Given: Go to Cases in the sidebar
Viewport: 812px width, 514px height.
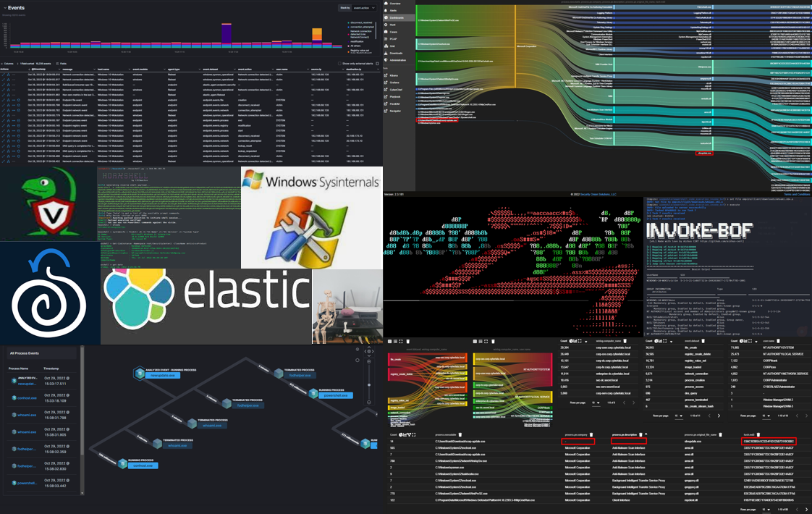Looking at the screenshot, I should coord(394,32).
